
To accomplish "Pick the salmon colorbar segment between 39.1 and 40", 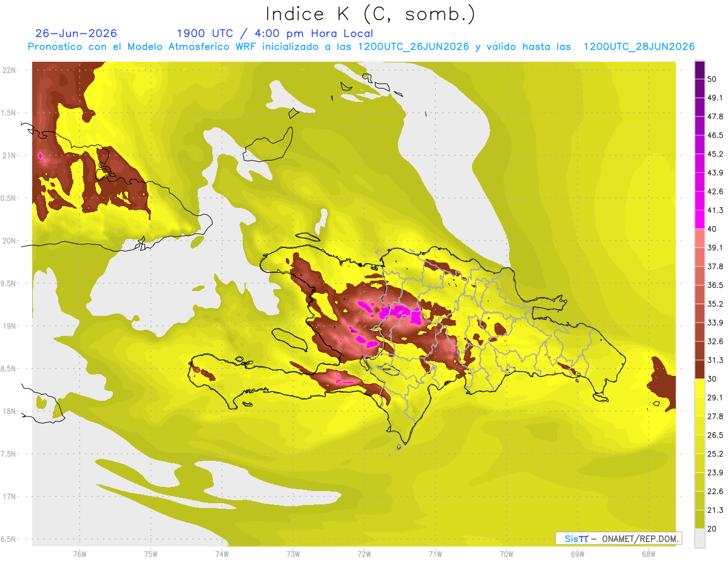I will pos(699,238).
